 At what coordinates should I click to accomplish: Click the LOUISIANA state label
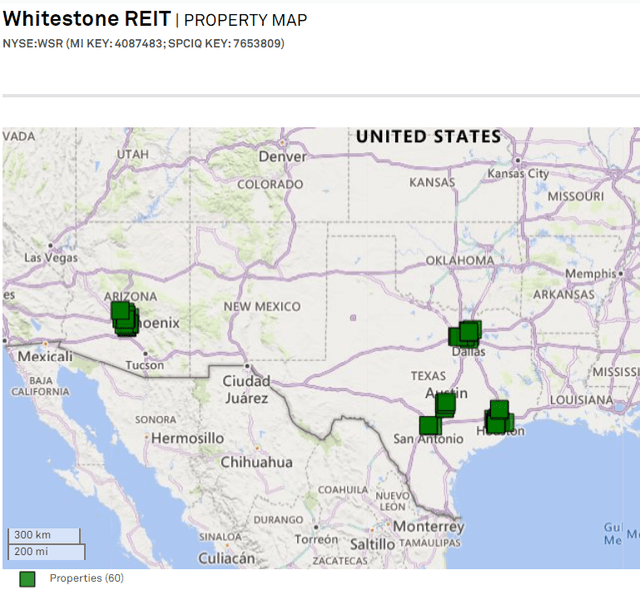(x=581, y=400)
